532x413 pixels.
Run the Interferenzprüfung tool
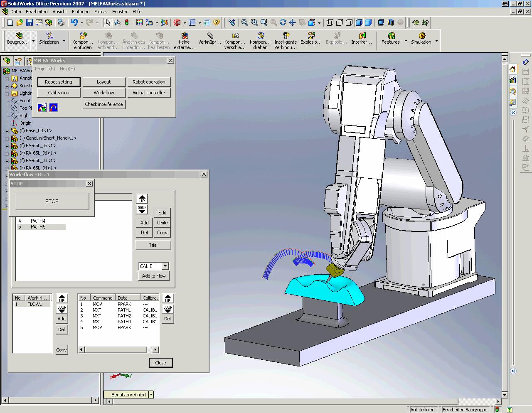click(x=362, y=39)
